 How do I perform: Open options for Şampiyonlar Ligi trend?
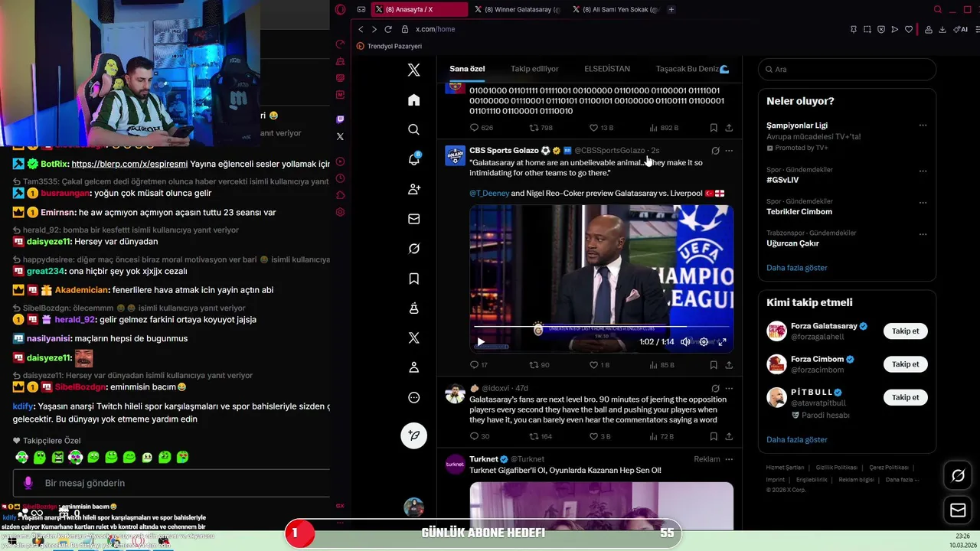(923, 126)
